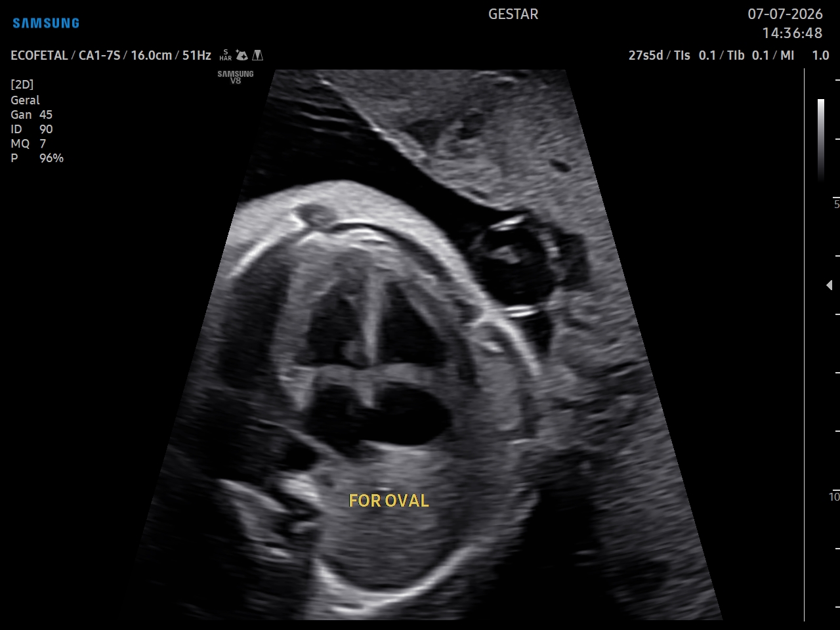
Task: Click the MQ 7 parameter
Action: [28, 144]
